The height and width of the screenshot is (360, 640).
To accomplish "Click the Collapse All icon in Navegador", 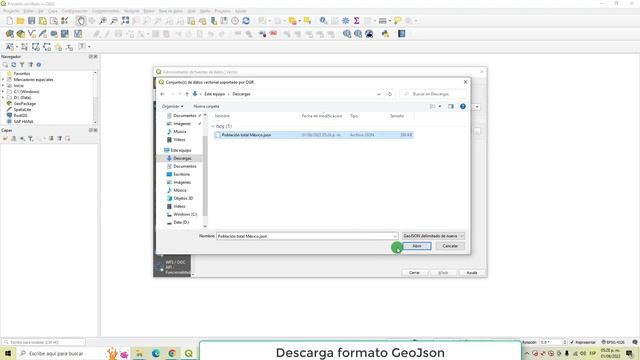I will click(31, 65).
